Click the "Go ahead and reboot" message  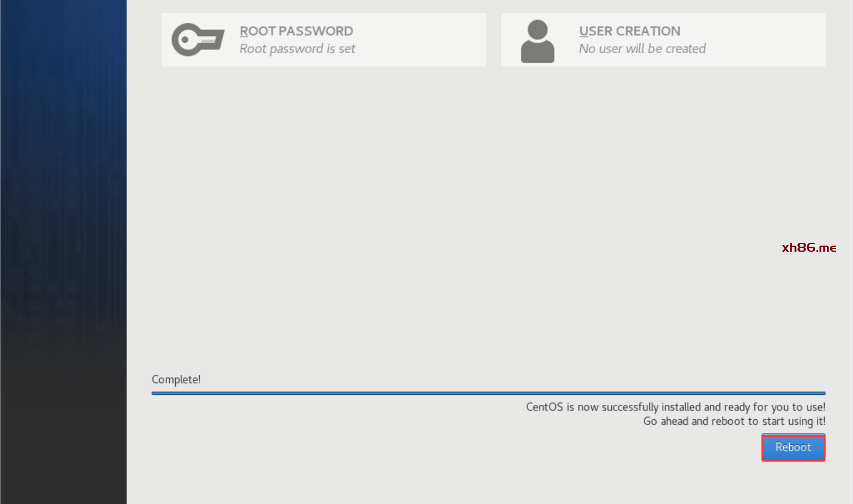pos(734,421)
